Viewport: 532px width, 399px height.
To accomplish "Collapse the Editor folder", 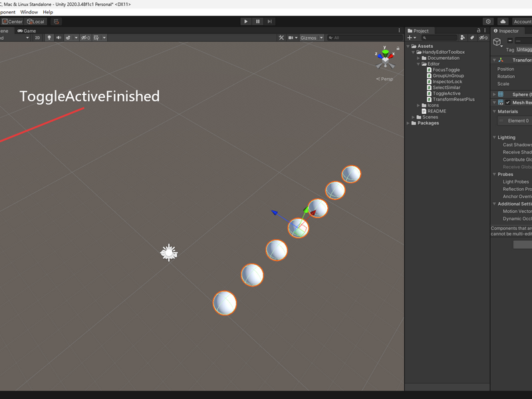I will coord(418,64).
